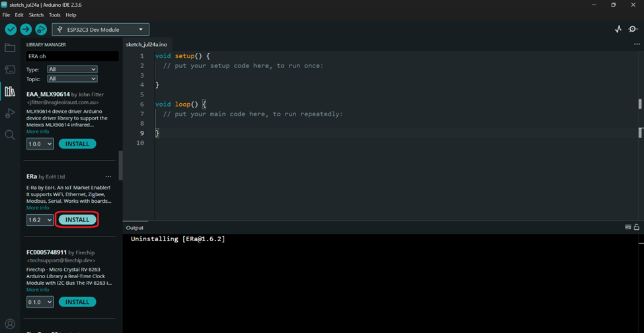The height and width of the screenshot is (333, 644).
Task: Open More info for EAA_MLX90614
Action: pos(38,131)
